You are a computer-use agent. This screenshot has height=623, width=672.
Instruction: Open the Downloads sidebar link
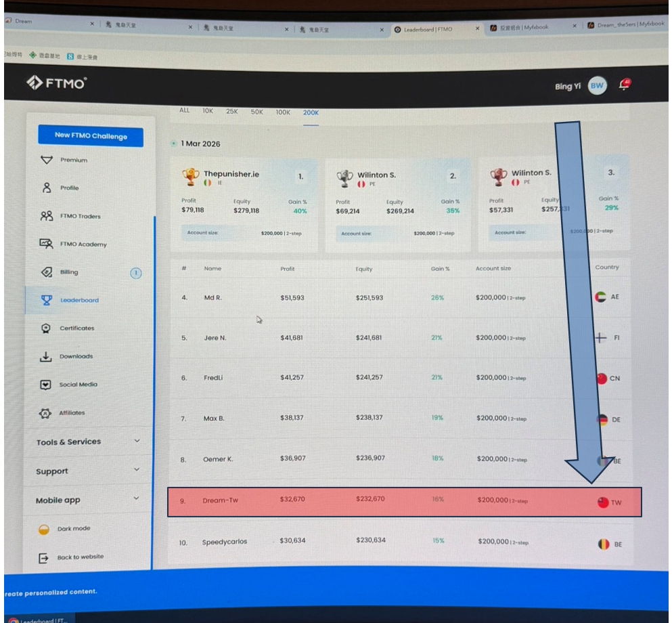(76, 356)
